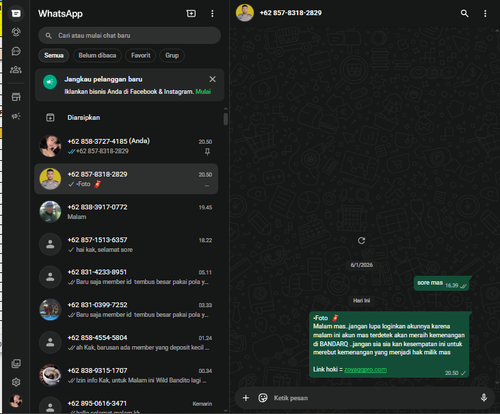Open Settings gear in sidebar
The height and width of the screenshot is (414, 500).
16,382
